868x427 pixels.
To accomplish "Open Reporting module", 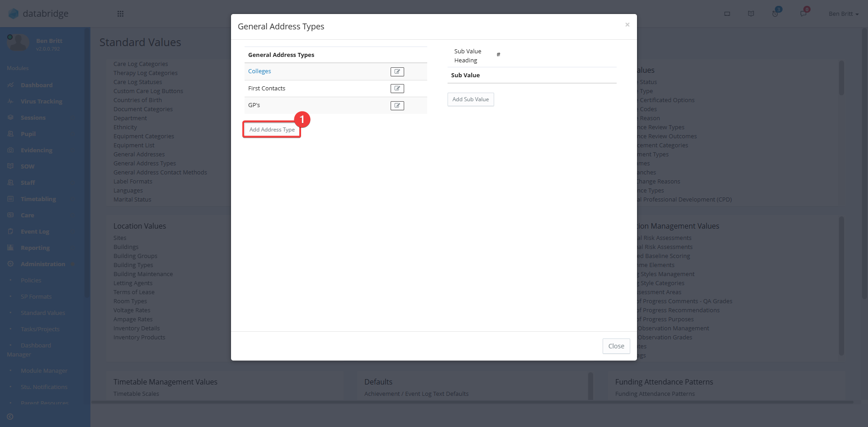I will (x=35, y=248).
